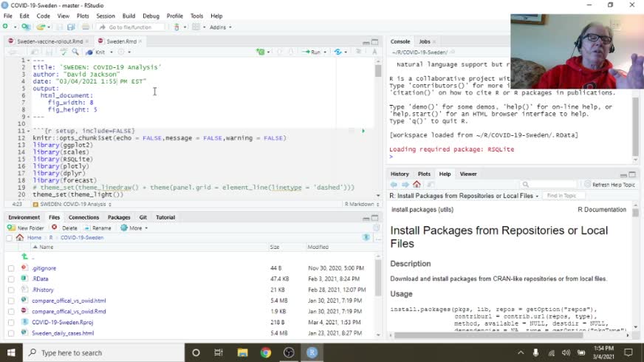Screen dimensions: 644x362
Task: Switch to the Environment tab
Action: (x=24, y=217)
